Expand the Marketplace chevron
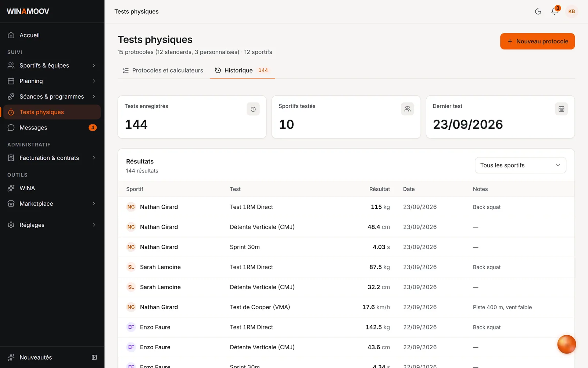The width and height of the screenshot is (588, 368). [94, 204]
